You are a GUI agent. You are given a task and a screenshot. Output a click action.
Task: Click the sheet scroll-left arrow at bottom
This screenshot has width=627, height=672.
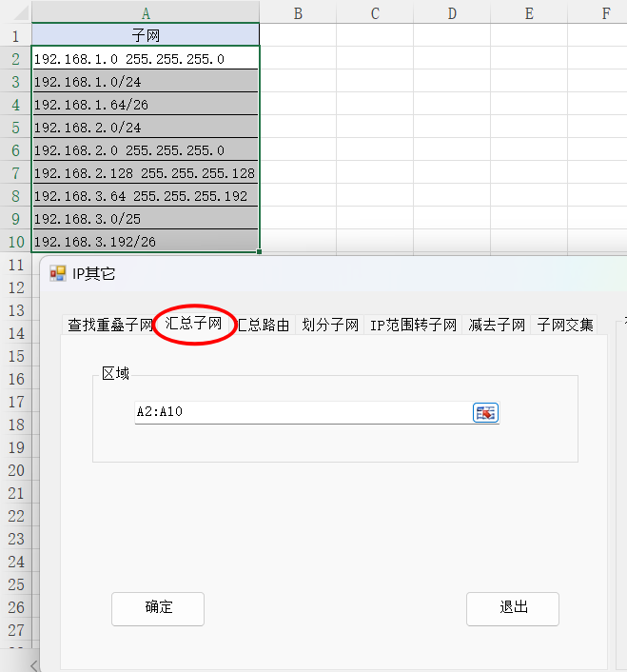(34, 664)
